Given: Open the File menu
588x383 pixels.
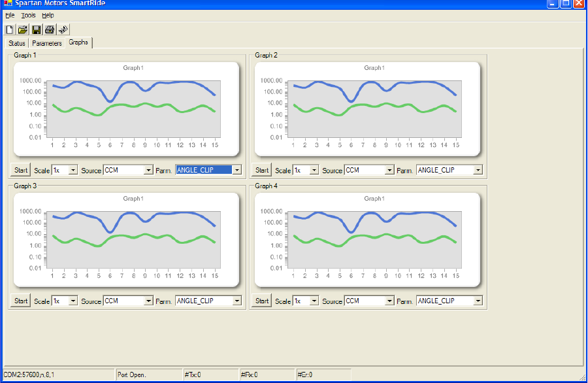Looking at the screenshot, I should (10, 16).
